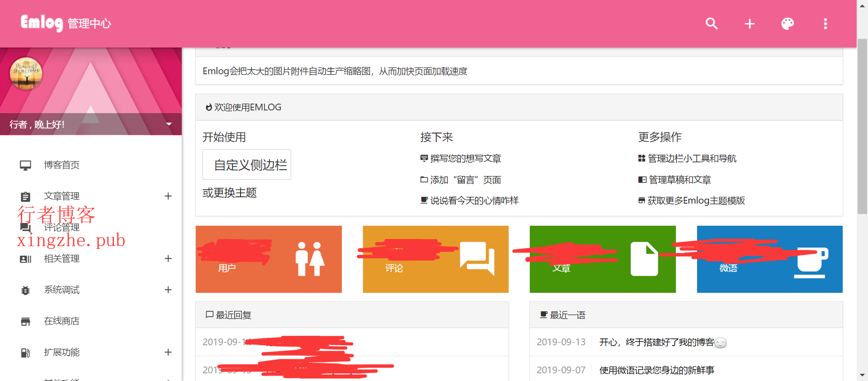Click the 评论 tile chat bubbles icon
868x381 pixels.
tap(477, 259)
